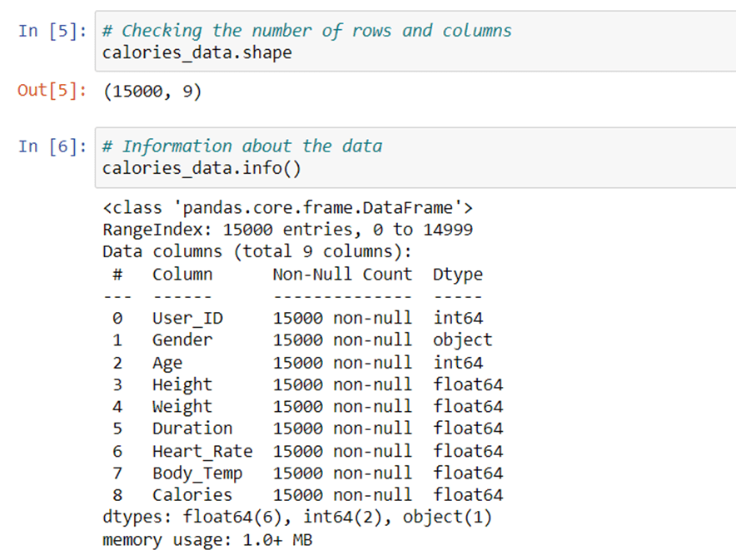Image resolution: width=736 pixels, height=560 pixels.
Task: Click the 'RangeIndex: 15000 entries' line
Action: (288, 230)
